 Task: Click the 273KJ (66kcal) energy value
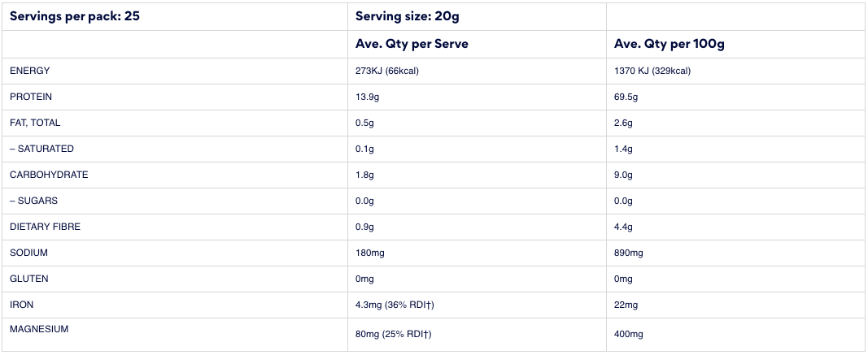387,71
